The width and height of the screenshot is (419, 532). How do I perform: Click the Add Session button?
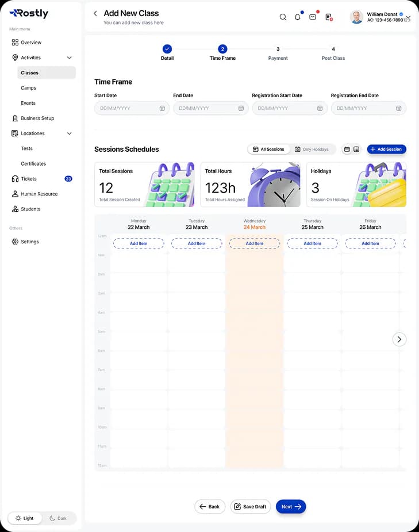[386, 150]
